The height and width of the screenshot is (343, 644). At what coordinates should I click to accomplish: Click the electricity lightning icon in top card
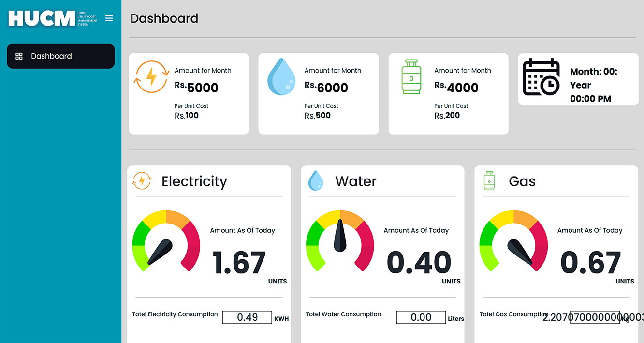pyautogui.click(x=151, y=77)
